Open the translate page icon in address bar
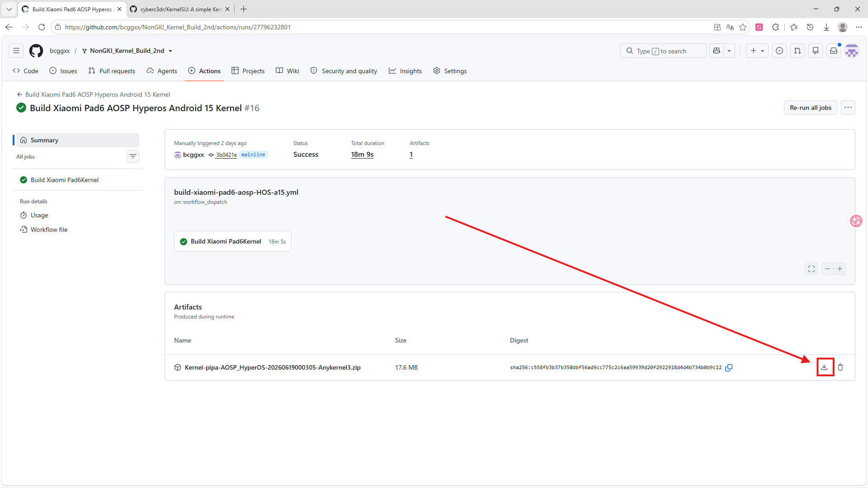This screenshot has width=868, height=488. (730, 27)
